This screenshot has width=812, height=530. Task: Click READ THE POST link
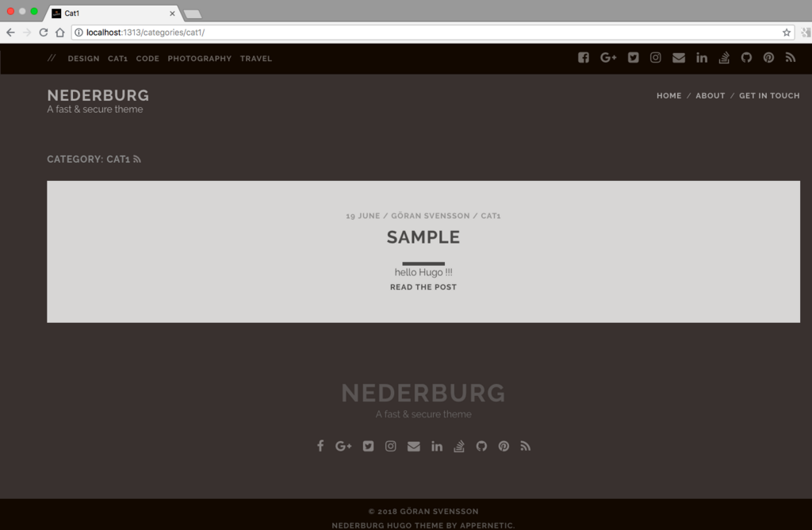(x=423, y=287)
